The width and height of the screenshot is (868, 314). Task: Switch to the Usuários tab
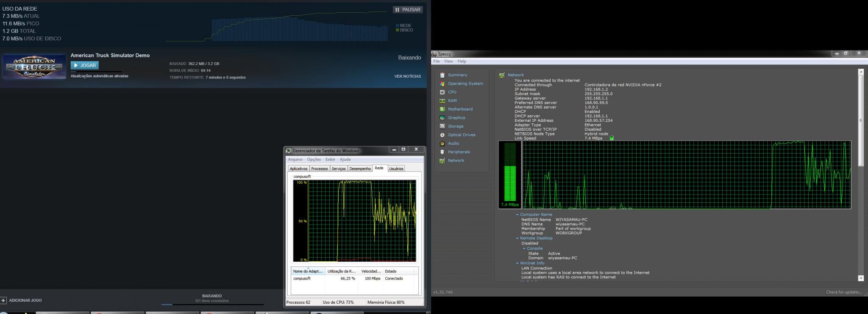point(396,168)
